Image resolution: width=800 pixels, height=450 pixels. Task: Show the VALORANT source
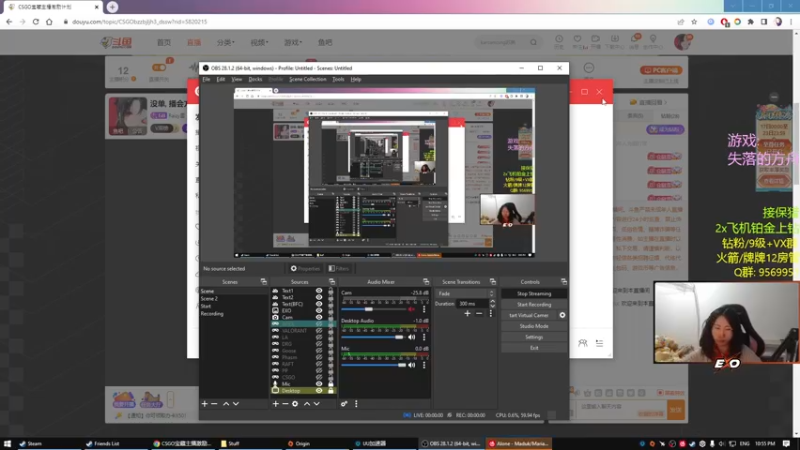click(x=319, y=331)
